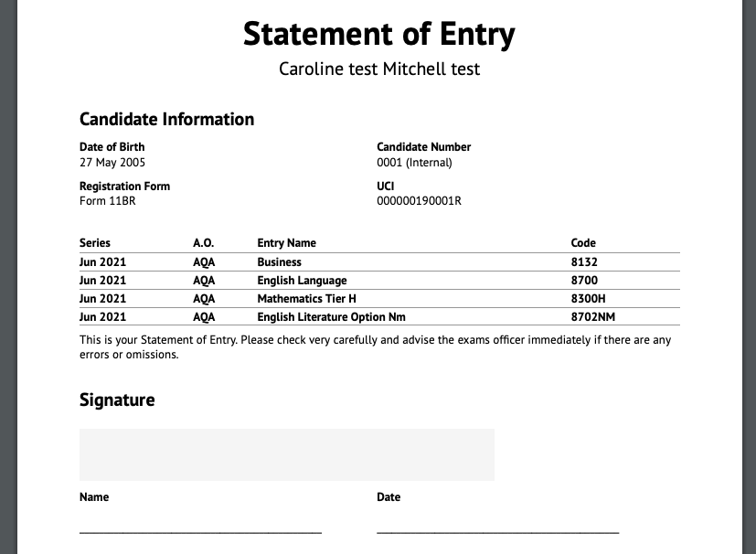Viewport: 756px width, 554px height.
Task: Click the registration form value Form 11BR
Action: pyautogui.click(x=107, y=201)
